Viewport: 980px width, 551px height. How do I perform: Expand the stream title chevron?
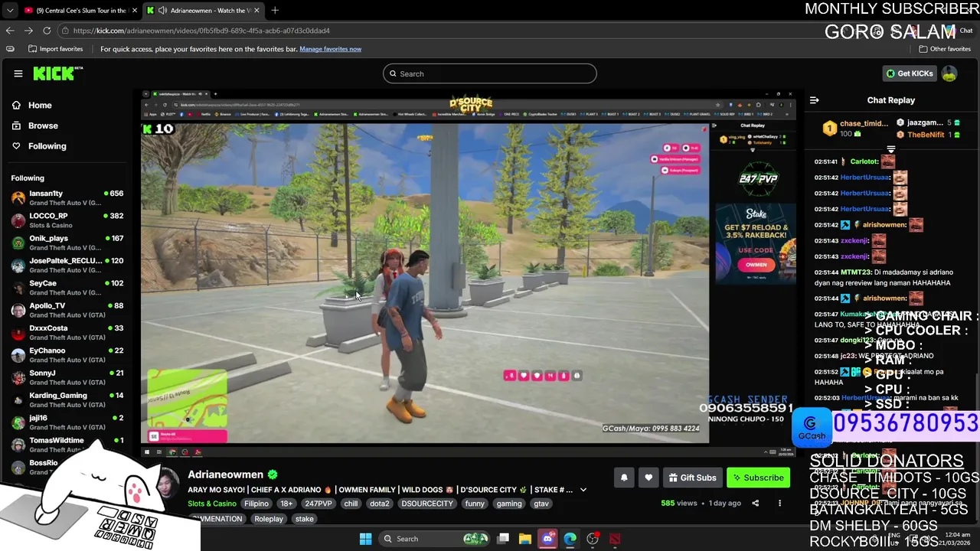click(x=583, y=490)
